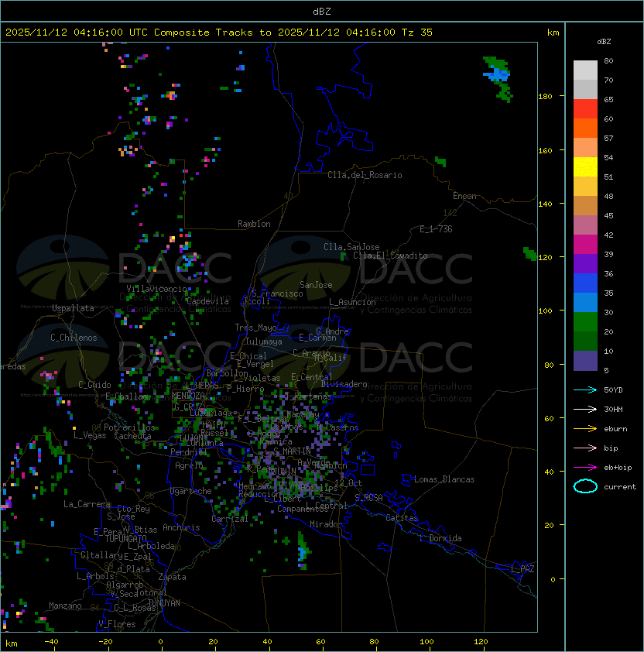This screenshot has width=644, height=652.
Task: Click the 'Cacheuta' map label
Action: 132,436
